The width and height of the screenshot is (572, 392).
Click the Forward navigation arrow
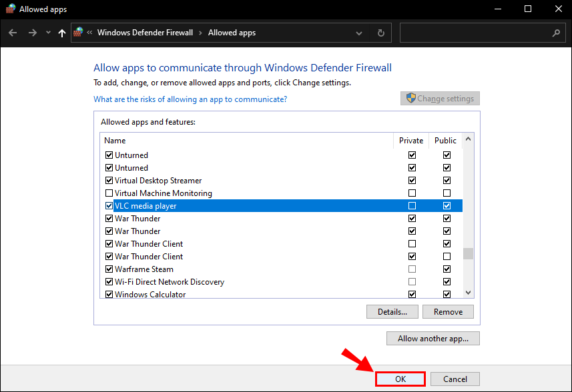(x=33, y=33)
